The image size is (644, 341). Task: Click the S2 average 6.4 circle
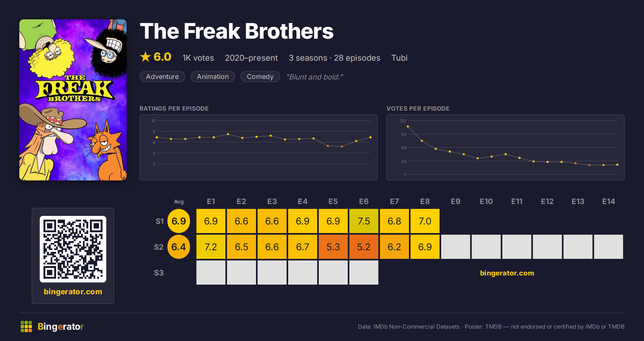179,247
